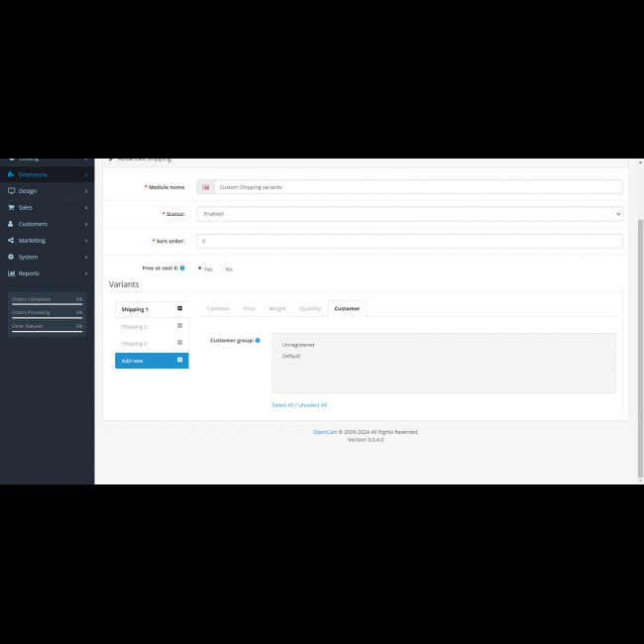Click Select All / Unselect All link
The width and height of the screenshot is (644, 644).
click(x=299, y=404)
